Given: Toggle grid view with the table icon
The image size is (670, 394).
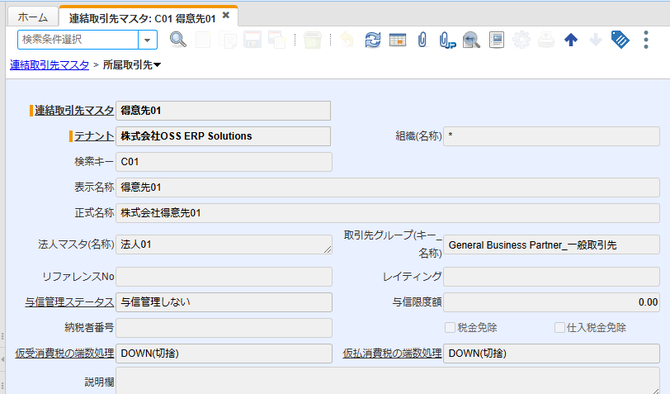Looking at the screenshot, I should click(397, 40).
